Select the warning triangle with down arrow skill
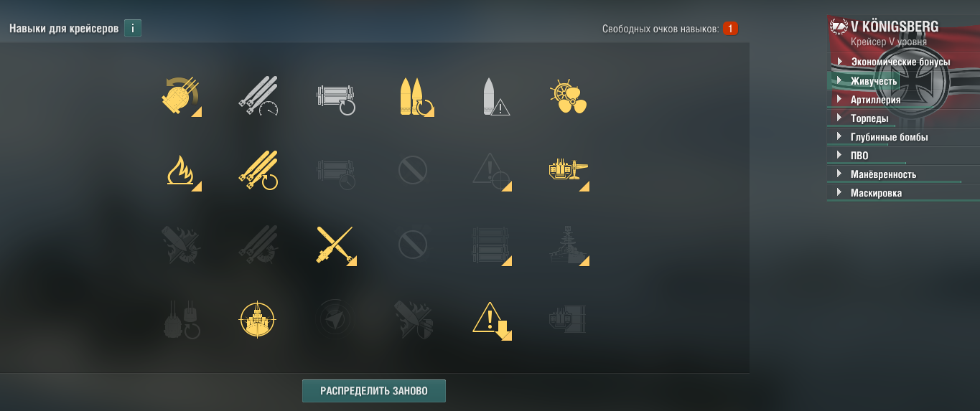The width and height of the screenshot is (980, 411). [491, 321]
